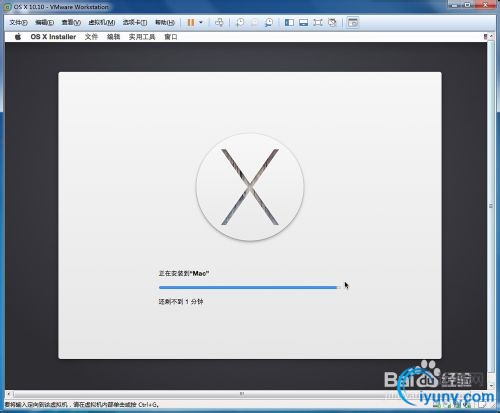Open the Mac 文件 menu in the guest
The width and height of the screenshot is (500, 413).
(91, 37)
